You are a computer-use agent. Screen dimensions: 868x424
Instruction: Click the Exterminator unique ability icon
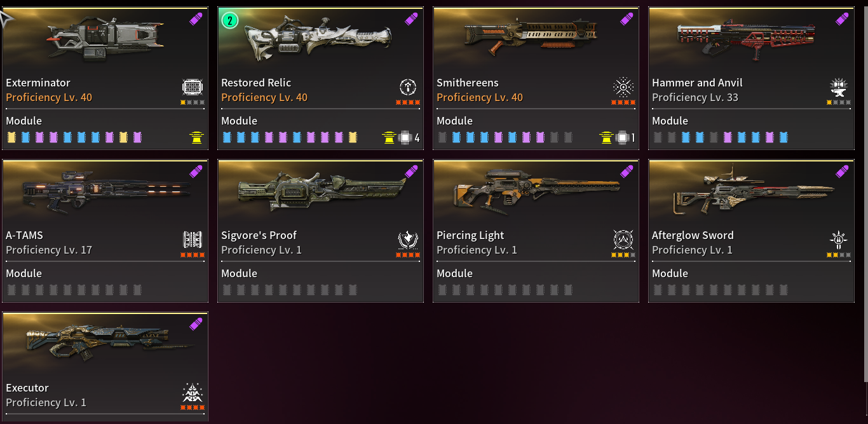coord(193,87)
